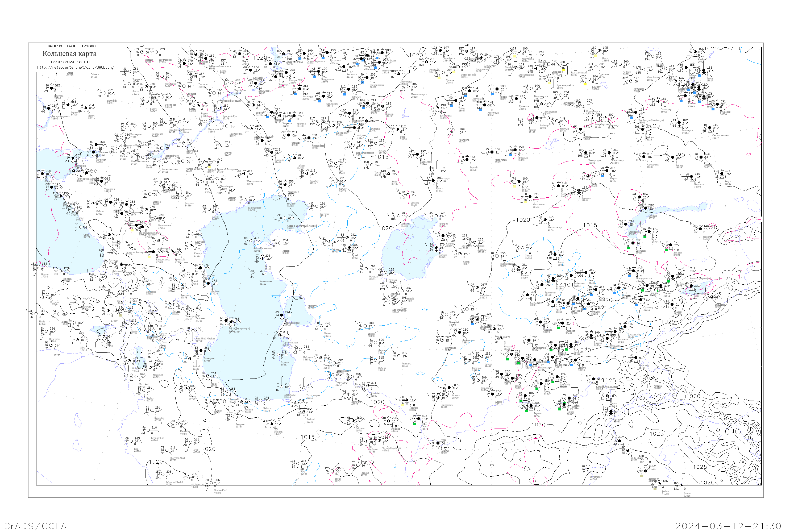Click the GrADS/COLA label at bottom left
This screenshot has width=798, height=532.
pos(35,526)
